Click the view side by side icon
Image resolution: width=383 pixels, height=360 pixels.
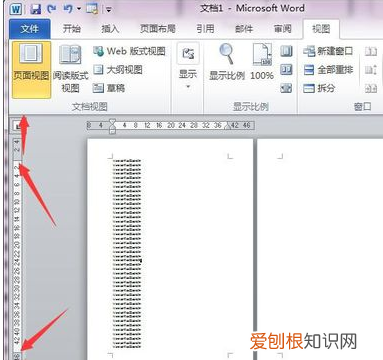(371, 51)
